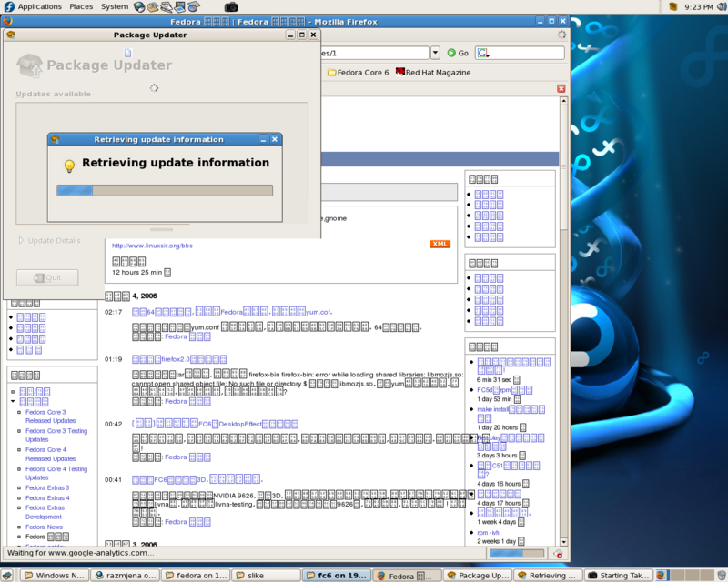Click the status bar popup blocked icon
The width and height of the screenshot is (728, 582).
pyautogui.click(x=558, y=554)
